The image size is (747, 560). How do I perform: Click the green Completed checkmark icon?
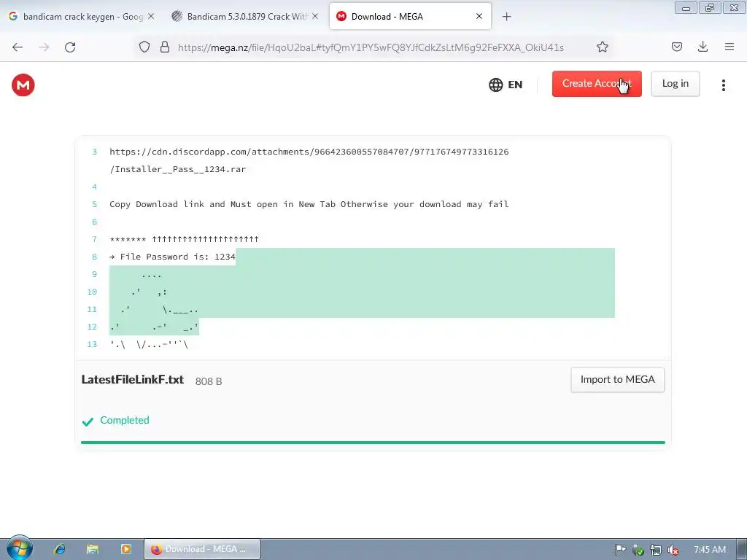pos(88,421)
